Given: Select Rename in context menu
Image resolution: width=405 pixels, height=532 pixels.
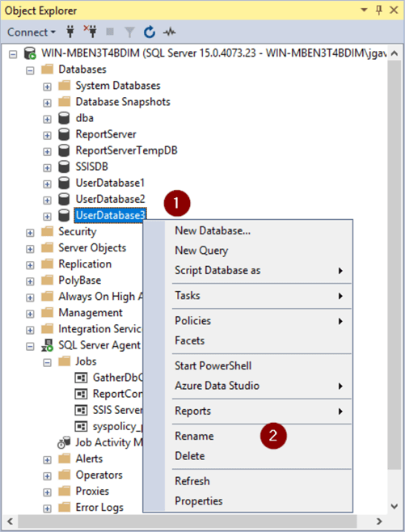Looking at the screenshot, I should tap(259, 436).
